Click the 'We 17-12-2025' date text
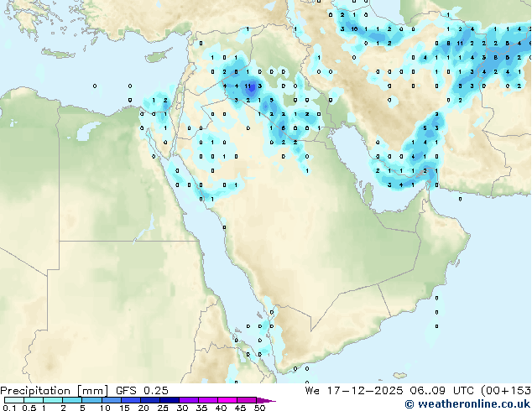The image size is (532, 411). pyautogui.click(x=354, y=391)
